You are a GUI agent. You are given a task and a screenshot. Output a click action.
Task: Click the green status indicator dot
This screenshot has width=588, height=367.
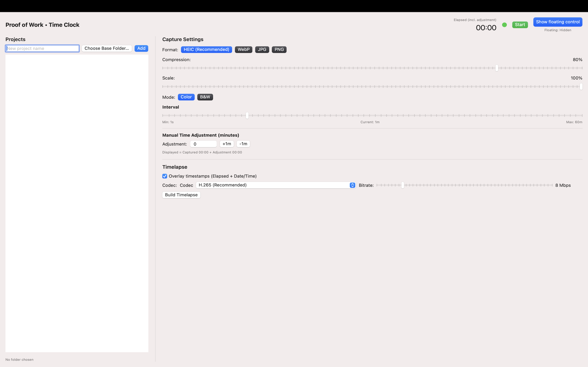click(x=504, y=25)
